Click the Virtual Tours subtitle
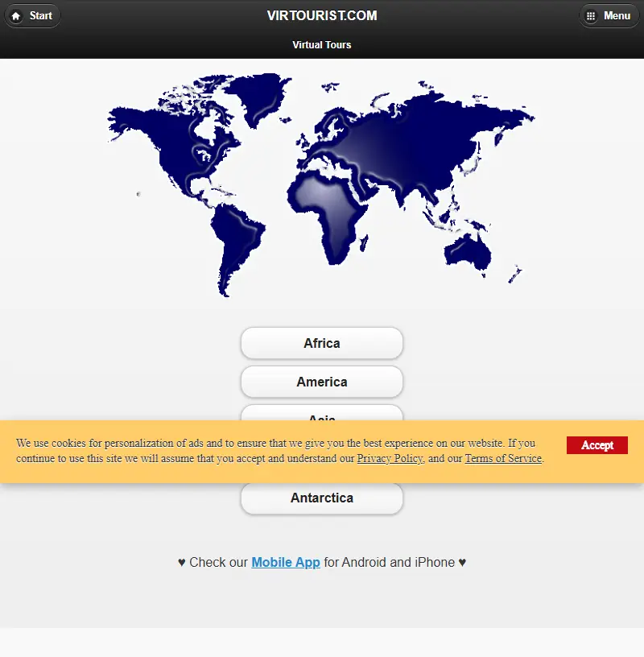Image resolution: width=644 pixels, height=657 pixels. click(322, 45)
